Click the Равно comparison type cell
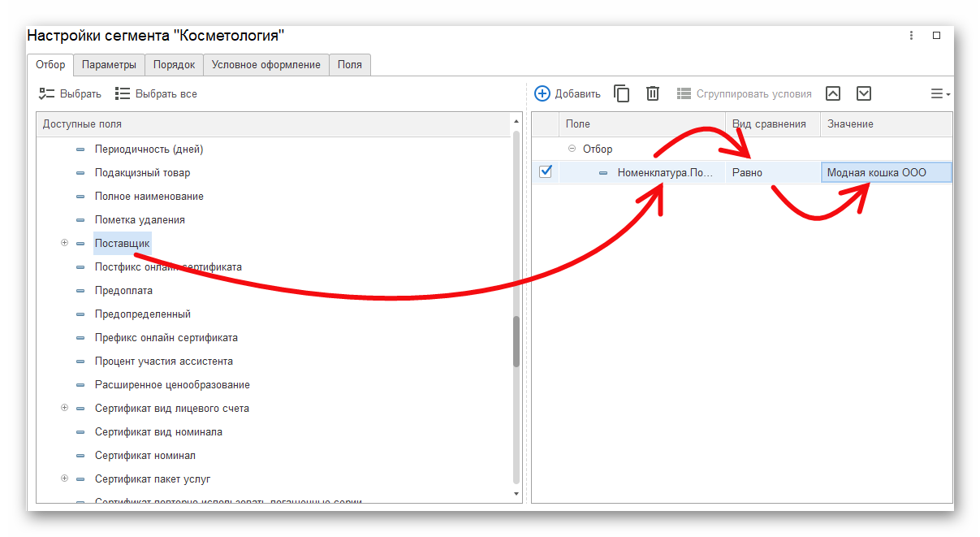 771,172
